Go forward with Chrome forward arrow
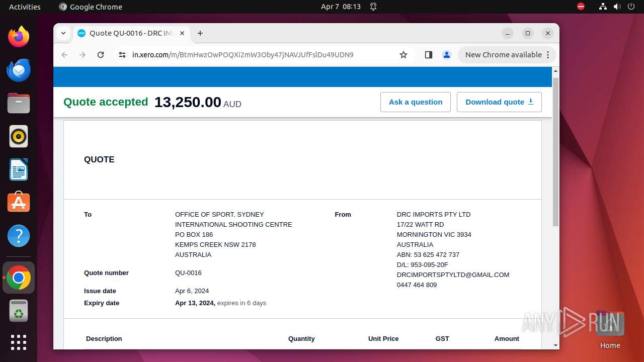Viewport: 644px width, 362px height. [x=83, y=55]
